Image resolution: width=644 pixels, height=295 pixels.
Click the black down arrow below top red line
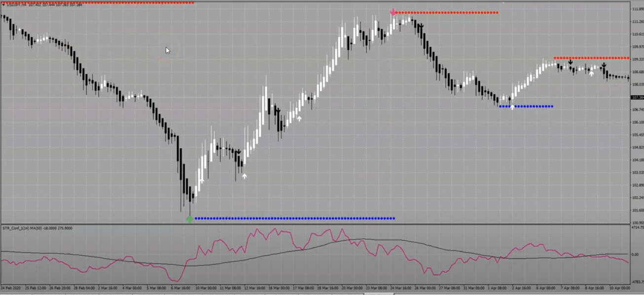[421, 25]
